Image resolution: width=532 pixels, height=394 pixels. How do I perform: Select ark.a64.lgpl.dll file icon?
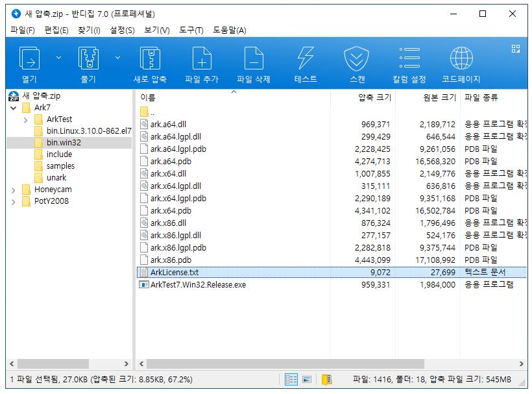pos(144,136)
